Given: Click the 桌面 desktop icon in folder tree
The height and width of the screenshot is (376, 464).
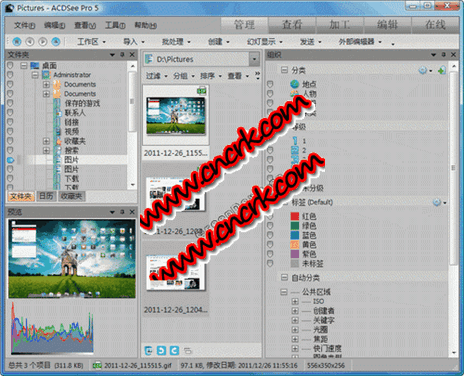Looking at the screenshot, I should 35,65.
